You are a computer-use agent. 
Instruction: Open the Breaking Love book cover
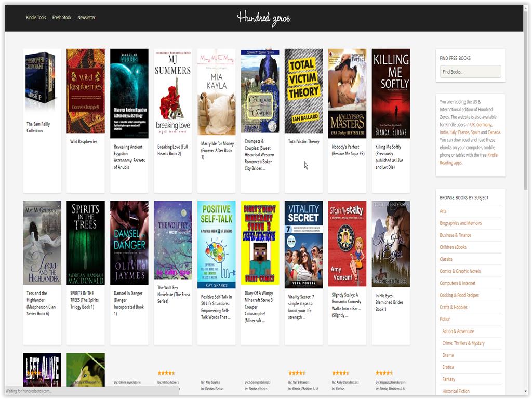click(172, 94)
